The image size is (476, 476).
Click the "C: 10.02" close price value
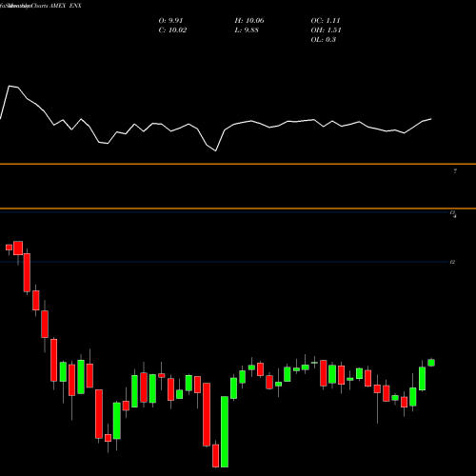(x=172, y=30)
